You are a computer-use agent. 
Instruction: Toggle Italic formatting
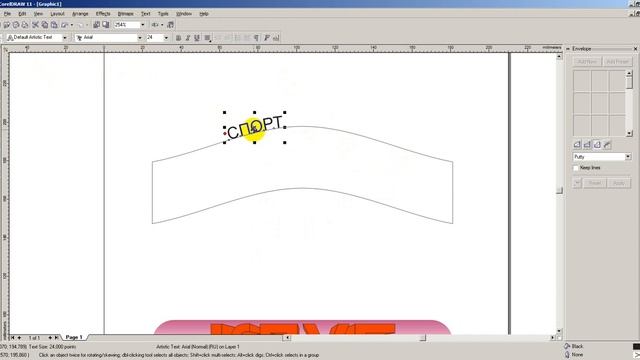point(188,38)
